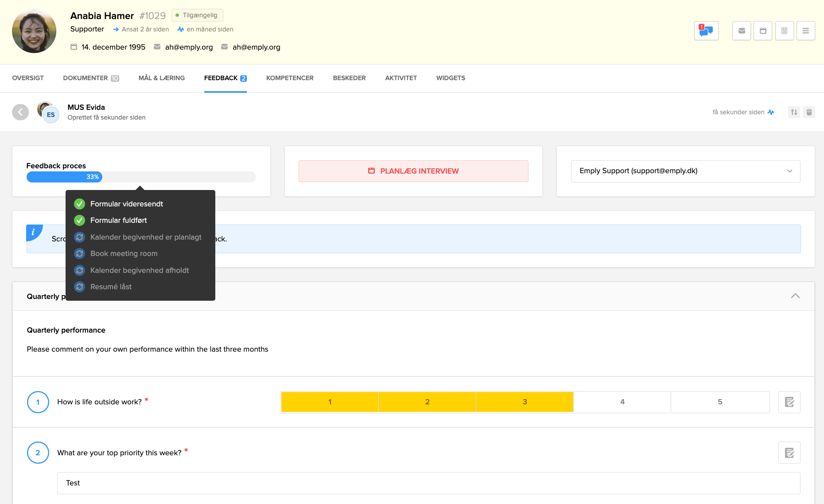Open the calendar icon in header
Image resolution: width=824 pixels, height=504 pixels.
(x=763, y=31)
